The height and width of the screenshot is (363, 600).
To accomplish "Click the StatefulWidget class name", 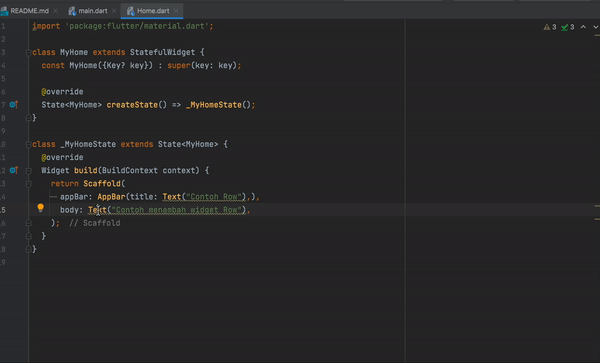I will point(162,52).
